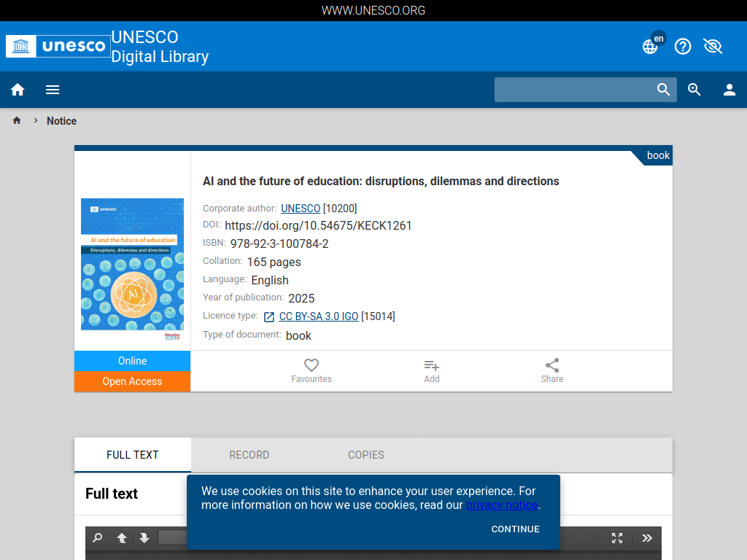Select the COPIES tab

[x=365, y=454]
